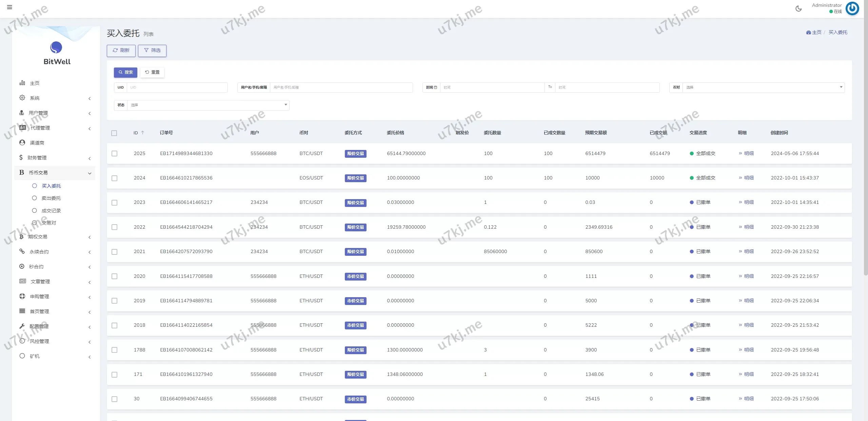Image resolution: width=868 pixels, height=421 pixels.
Task: Click the UID input field
Action: click(x=177, y=87)
